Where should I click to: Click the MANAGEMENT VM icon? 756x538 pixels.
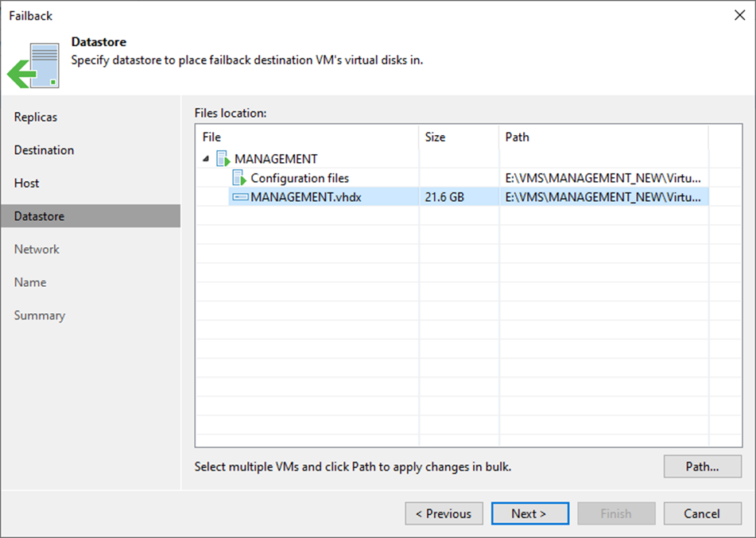[223, 159]
